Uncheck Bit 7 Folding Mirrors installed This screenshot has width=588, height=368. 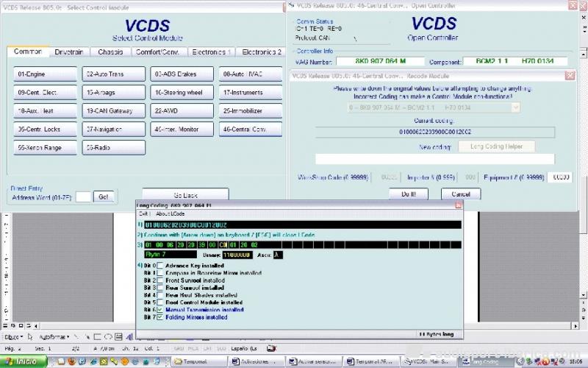click(161, 317)
